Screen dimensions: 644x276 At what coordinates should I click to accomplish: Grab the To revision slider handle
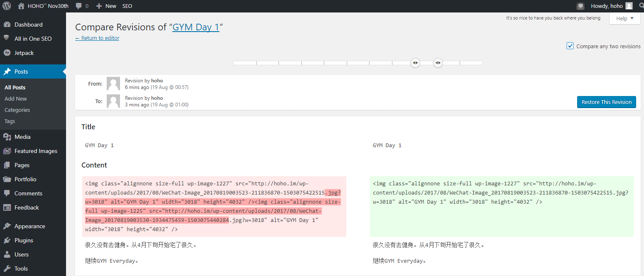(438, 63)
